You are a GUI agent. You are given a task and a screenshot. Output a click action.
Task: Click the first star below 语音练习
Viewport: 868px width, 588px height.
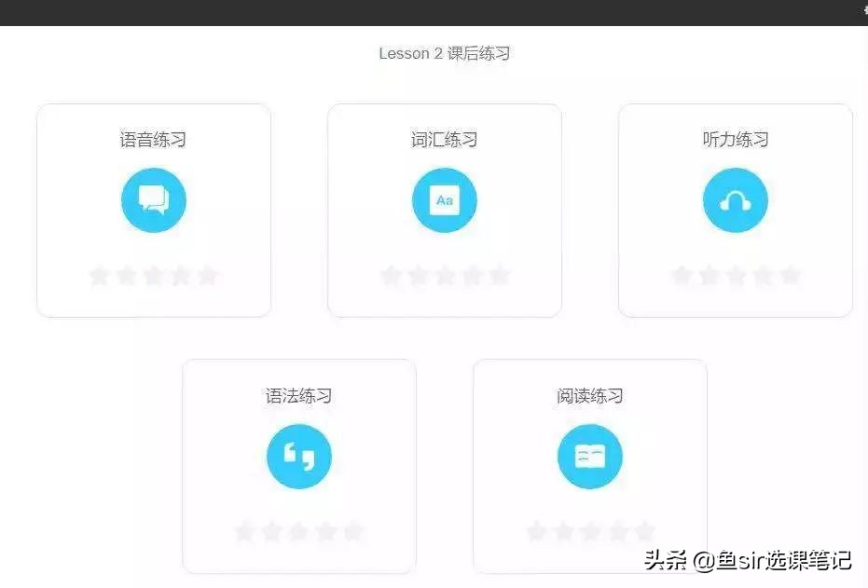click(98, 275)
